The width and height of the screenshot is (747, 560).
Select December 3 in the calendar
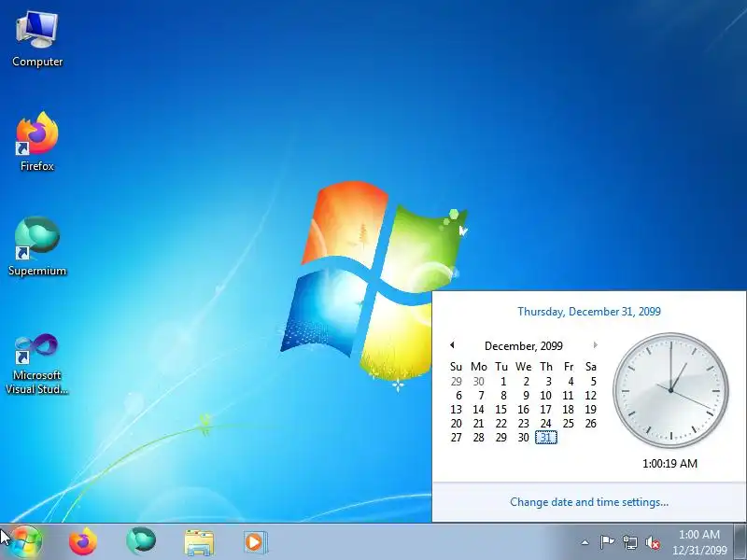coord(548,382)
